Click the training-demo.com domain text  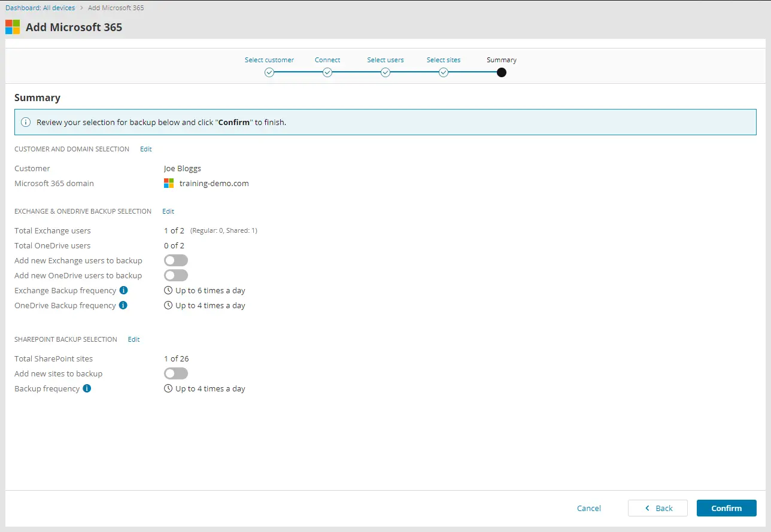pyautogui.click(x=214, y=183)
